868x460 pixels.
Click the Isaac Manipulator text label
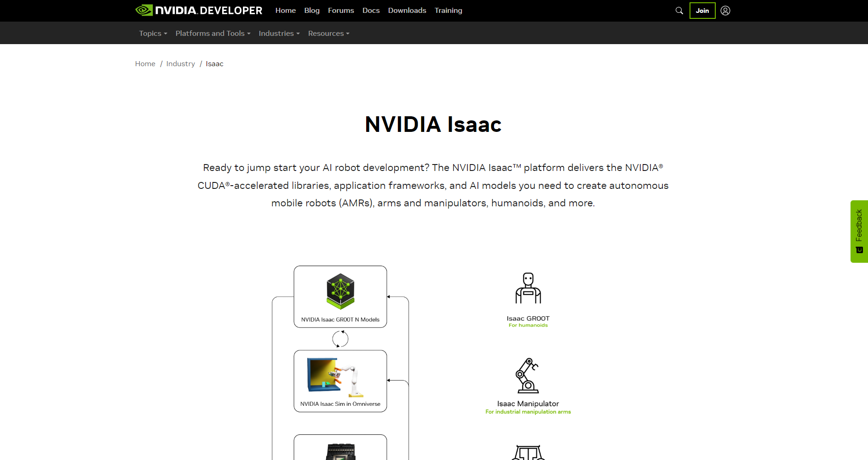click(528, 404)
